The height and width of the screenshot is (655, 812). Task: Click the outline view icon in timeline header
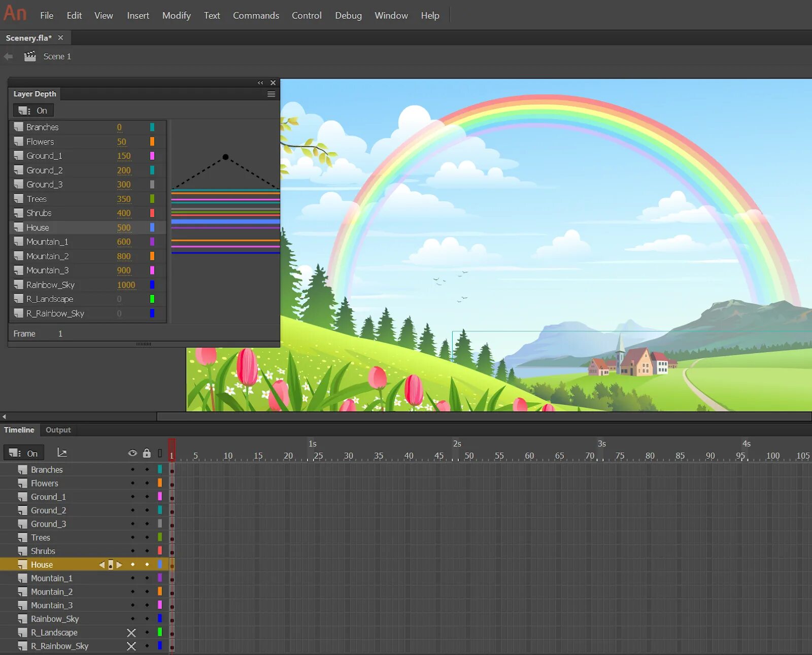tap(159, 453)
